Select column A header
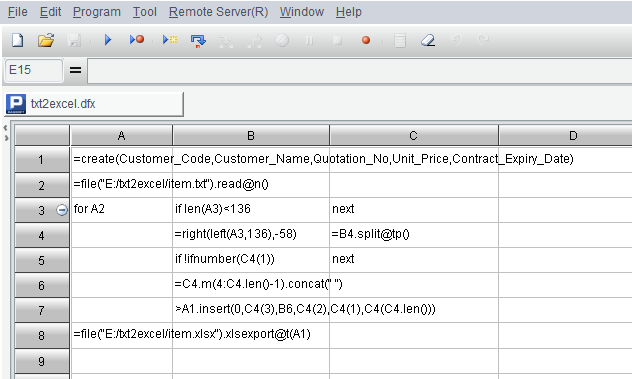Viewport: 632px width, 379px height. 121,135
